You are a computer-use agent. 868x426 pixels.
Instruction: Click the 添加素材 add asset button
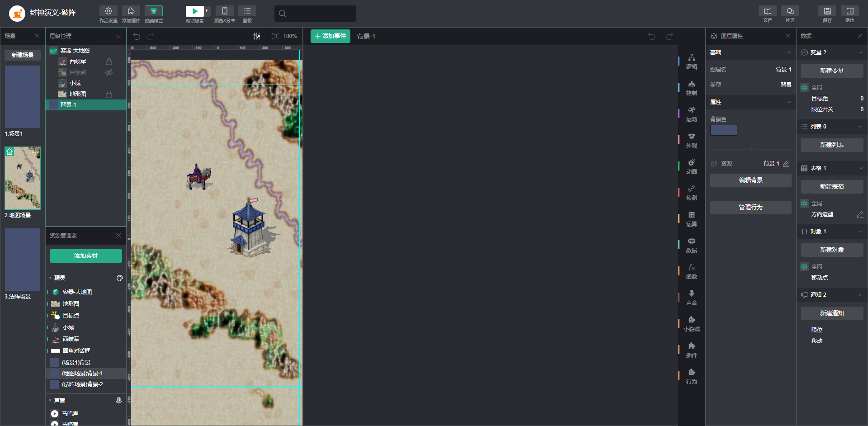[x=86, y=256]
